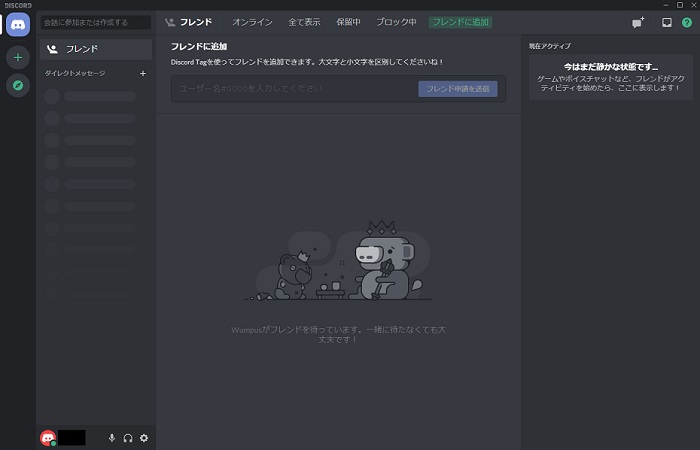The width and height of the screenshot is (700, 450).
Task: Open the new group DM icon
Action: click(638, 22)
